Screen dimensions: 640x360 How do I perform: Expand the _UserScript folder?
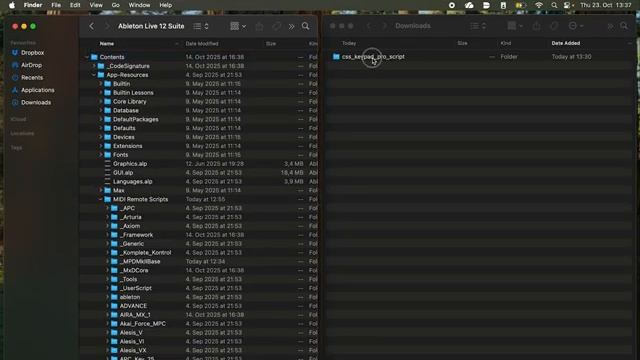pyautogui.click(x=107, y=288)
